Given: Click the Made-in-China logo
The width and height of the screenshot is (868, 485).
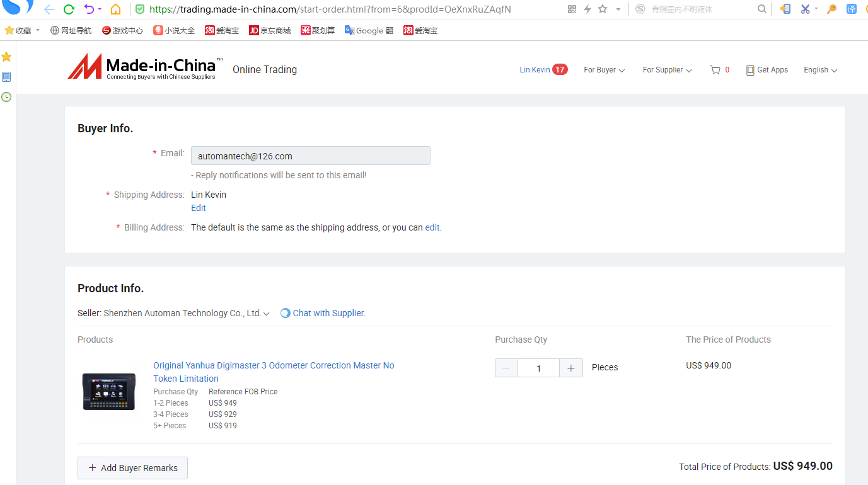Looking at the screenshot, I should click(146, 67).
